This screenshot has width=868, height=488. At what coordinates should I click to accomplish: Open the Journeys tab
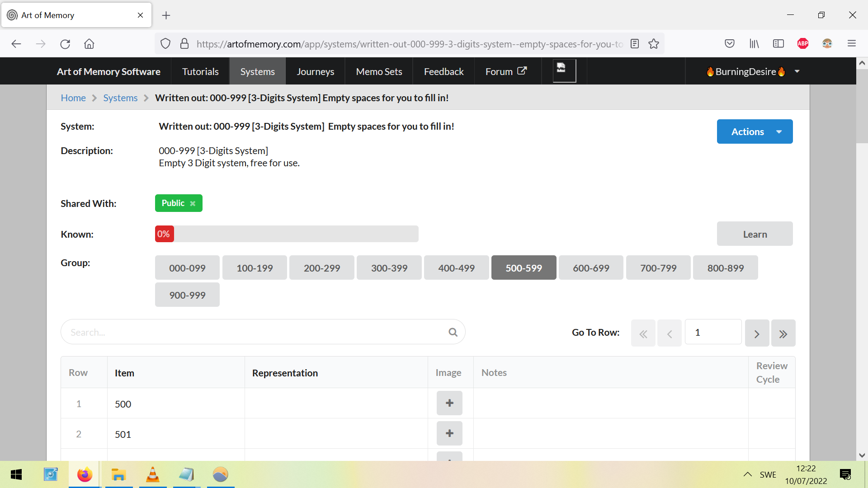[315, 71]
